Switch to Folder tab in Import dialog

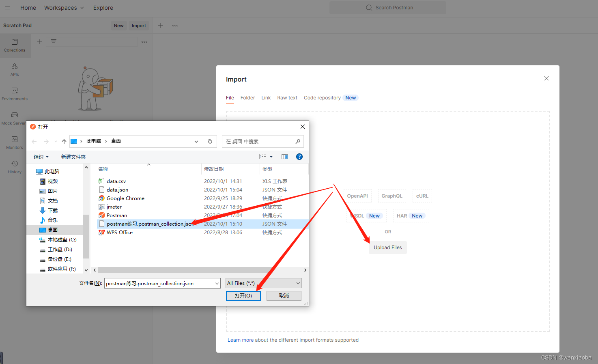pyautogui.click(x=247, y=98)
